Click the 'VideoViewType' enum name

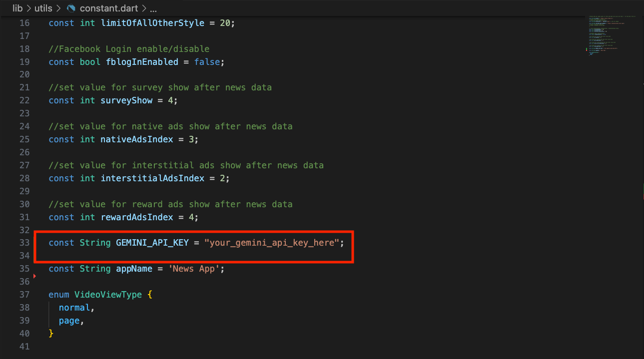[108, 295]
